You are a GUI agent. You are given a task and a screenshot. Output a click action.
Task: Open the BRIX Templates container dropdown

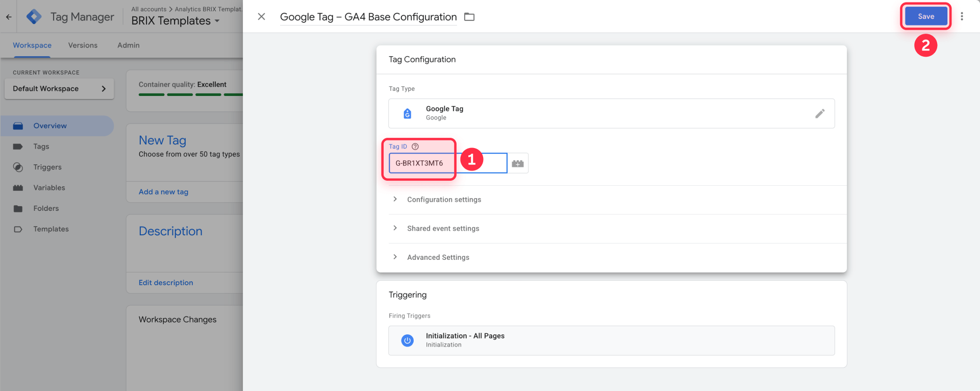(x=175, y=21)
